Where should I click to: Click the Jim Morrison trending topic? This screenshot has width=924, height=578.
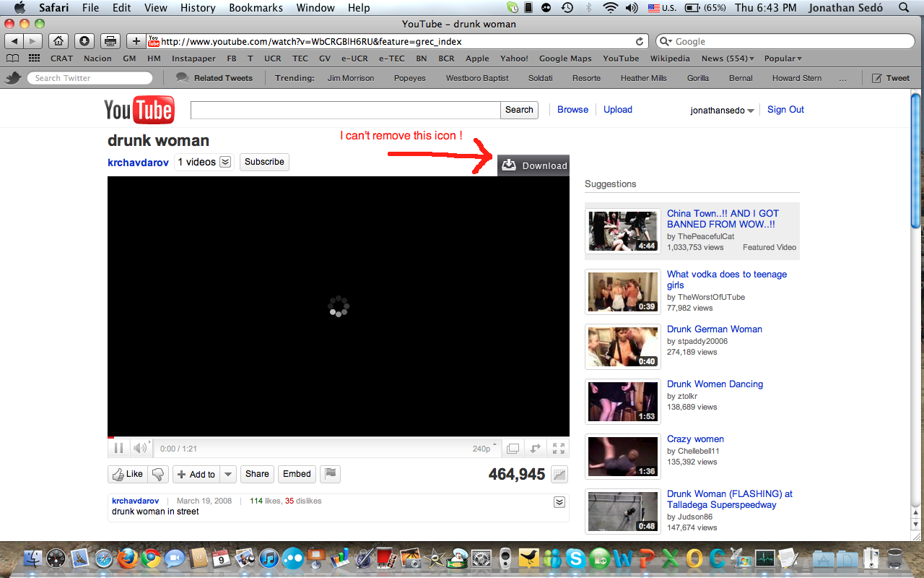click(351, 78)
